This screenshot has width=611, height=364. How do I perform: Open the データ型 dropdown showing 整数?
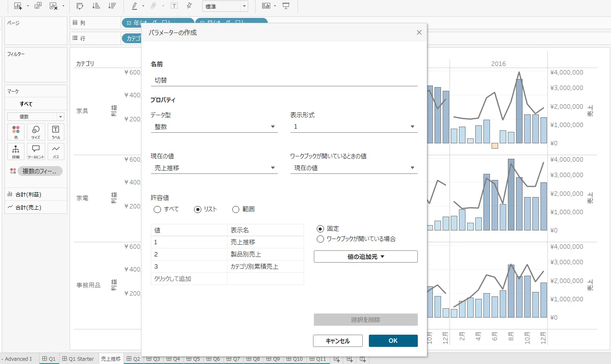pyautogui.click(x=214, y=127)
